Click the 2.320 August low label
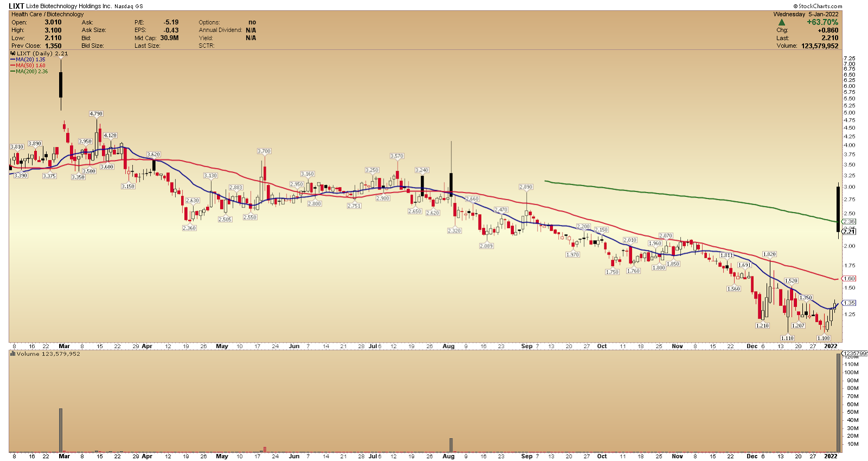 coord(455,231)
